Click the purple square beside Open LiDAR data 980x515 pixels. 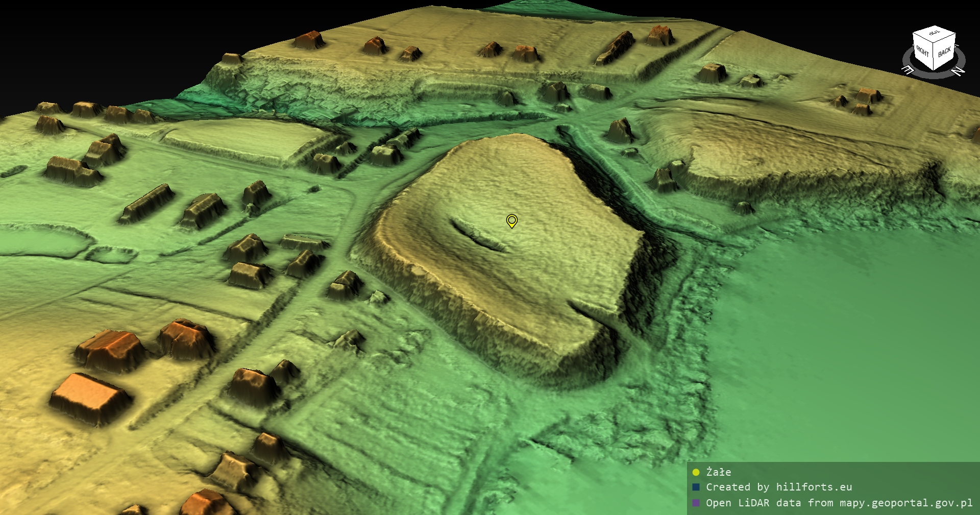click(x=696, y=503)
